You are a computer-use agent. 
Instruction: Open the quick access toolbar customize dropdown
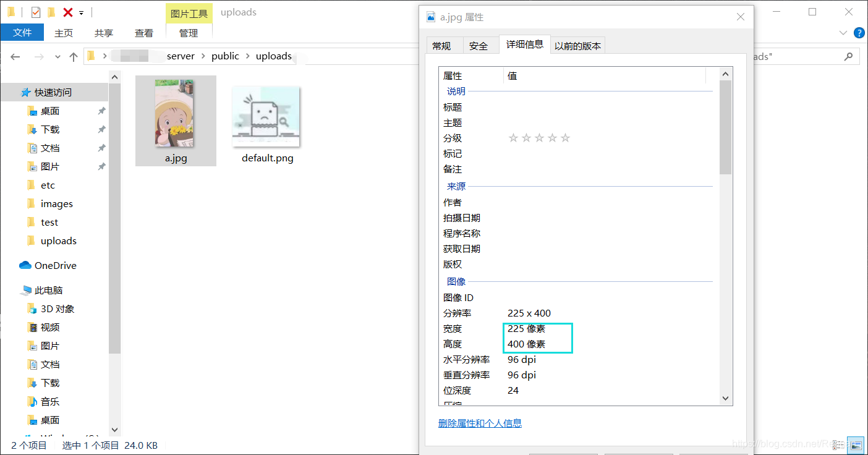81,12
